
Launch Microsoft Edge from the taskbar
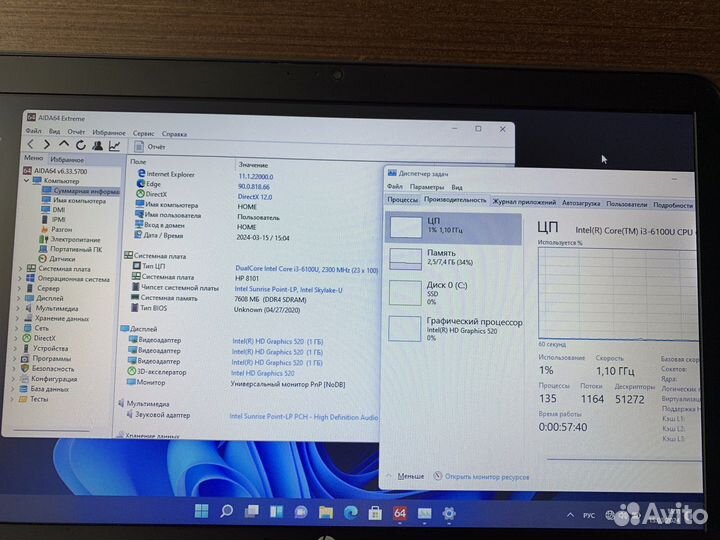[350, 512]
